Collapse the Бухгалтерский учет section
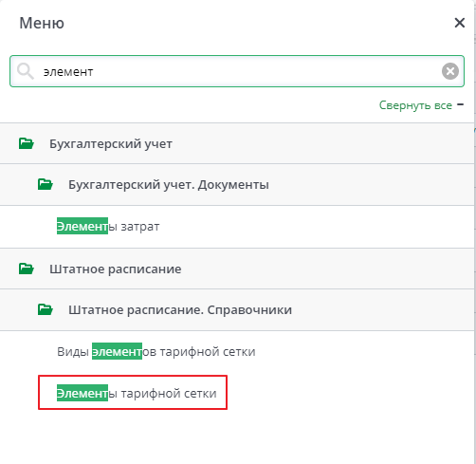 click(237, 143)
